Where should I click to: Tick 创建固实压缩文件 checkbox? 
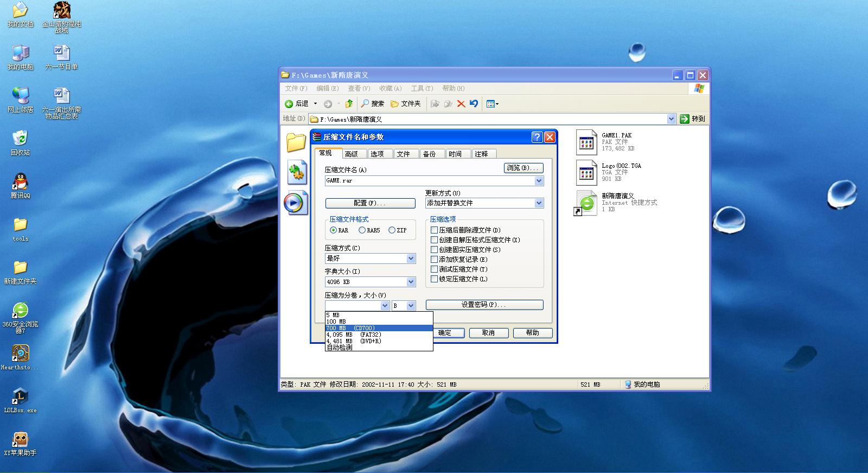pos(434,250)
